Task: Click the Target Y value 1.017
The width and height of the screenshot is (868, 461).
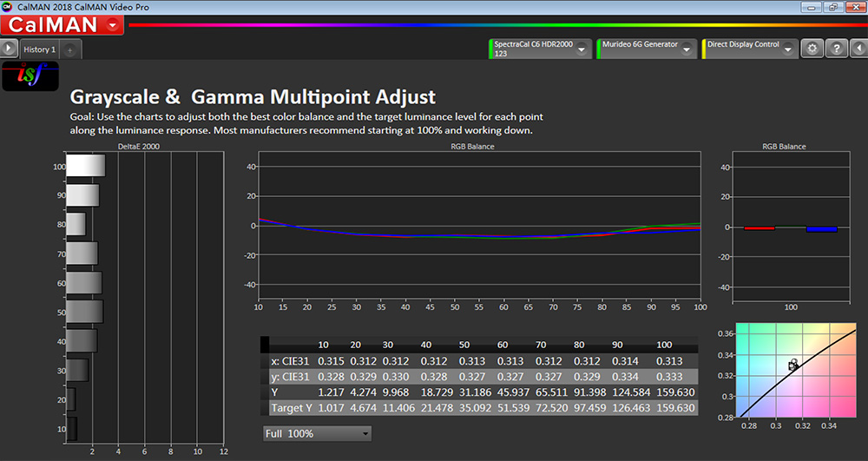Action: point(331,408)
